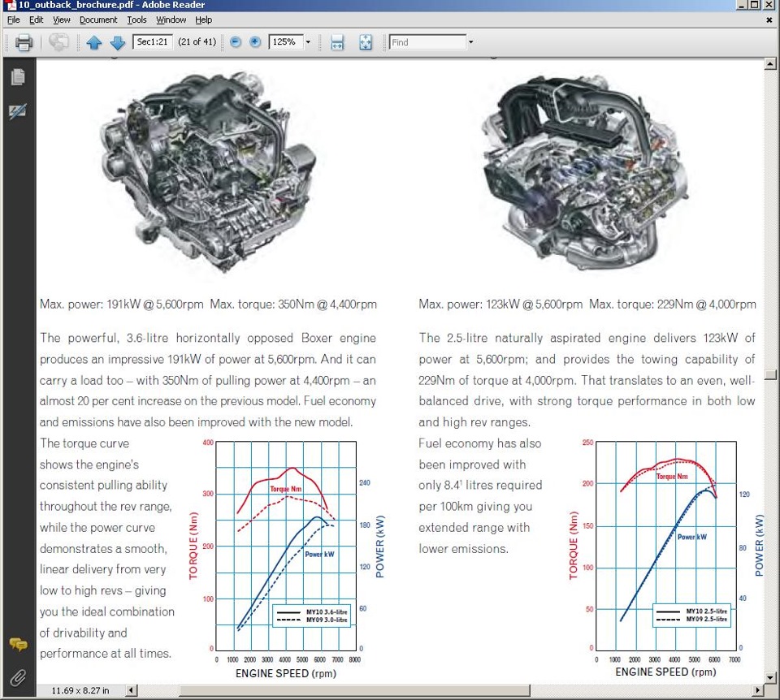This screenshot has height=700, width=780.
Task: Click the page number field Sec1:21
Action: (x=152, y=41)
